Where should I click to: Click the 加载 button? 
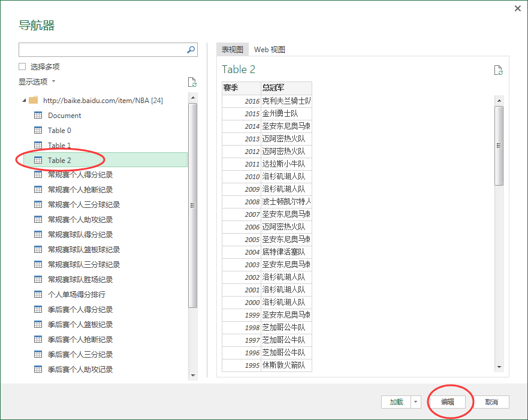(396, 402)
